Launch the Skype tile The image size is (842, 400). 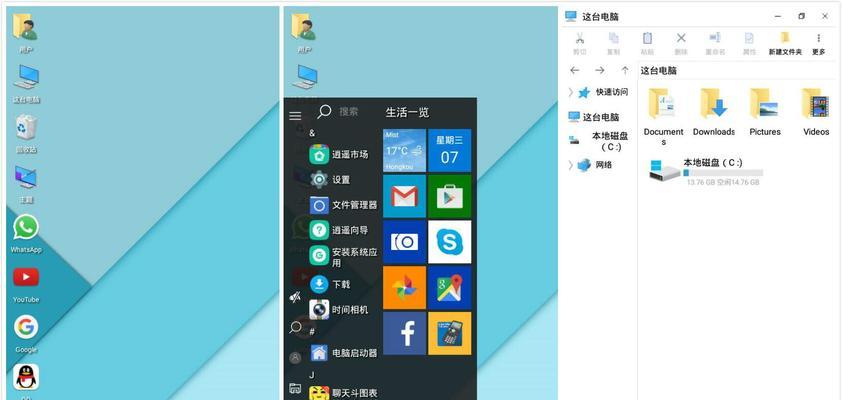[x=449, y=242]
